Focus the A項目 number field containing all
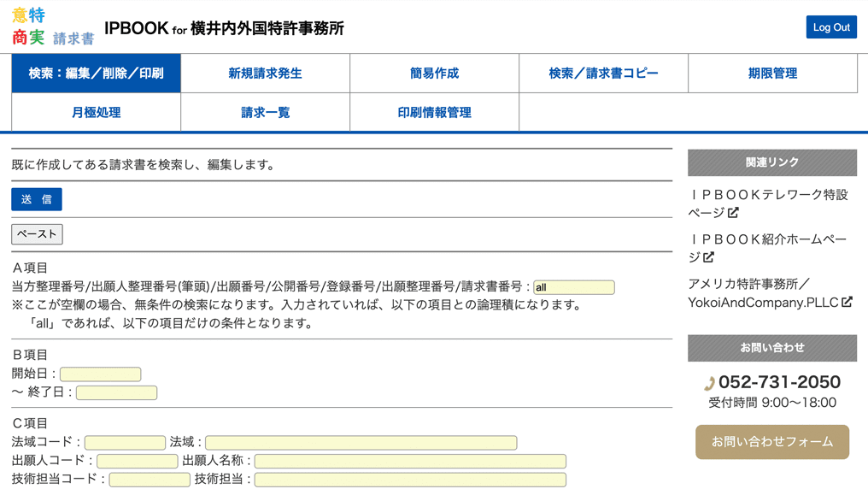 point(573,287)
